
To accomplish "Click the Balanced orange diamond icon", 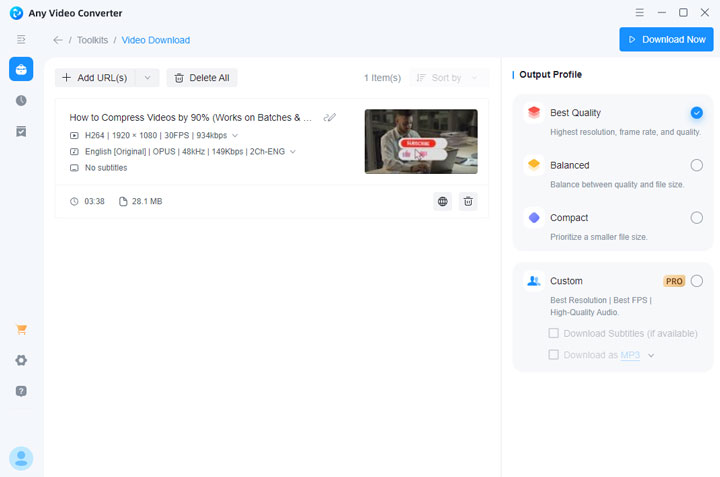I will [534, 164].
